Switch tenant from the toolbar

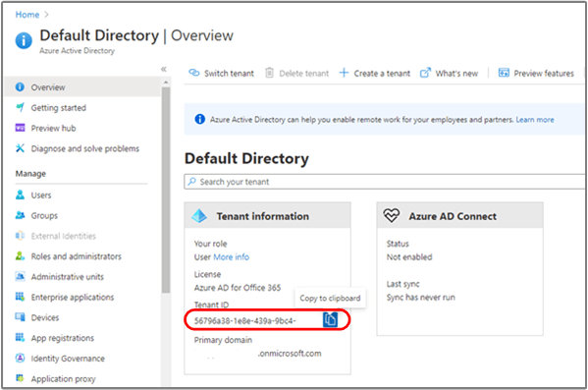coord(221,74)
